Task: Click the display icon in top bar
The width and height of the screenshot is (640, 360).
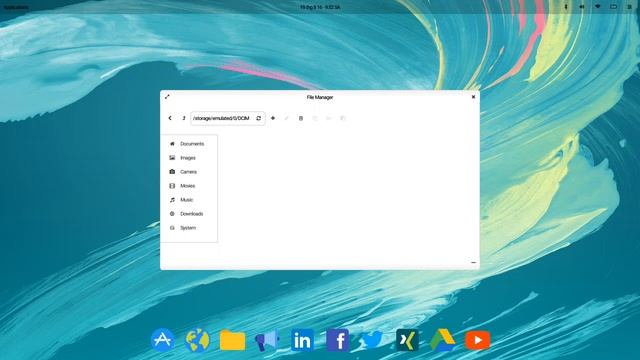Action: coord(613,7)
